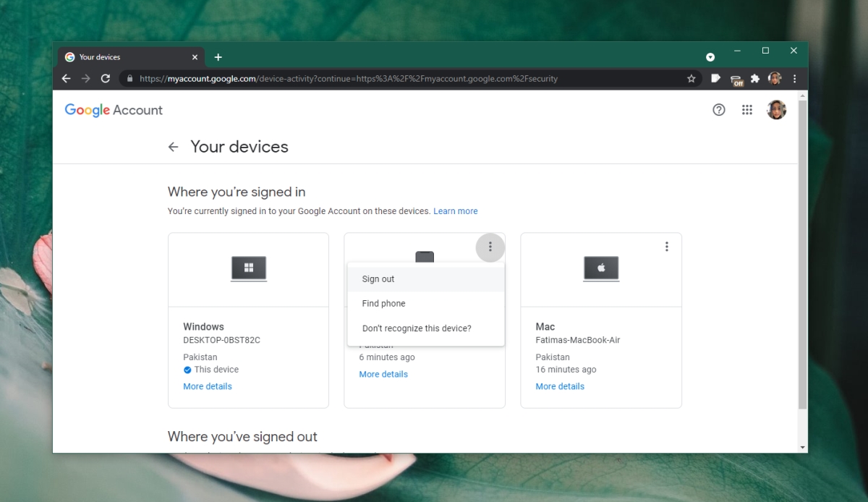This screenshot has width=868, height=502.
Task: Open the Google apps grid launcher
Action: click(747, 109)
